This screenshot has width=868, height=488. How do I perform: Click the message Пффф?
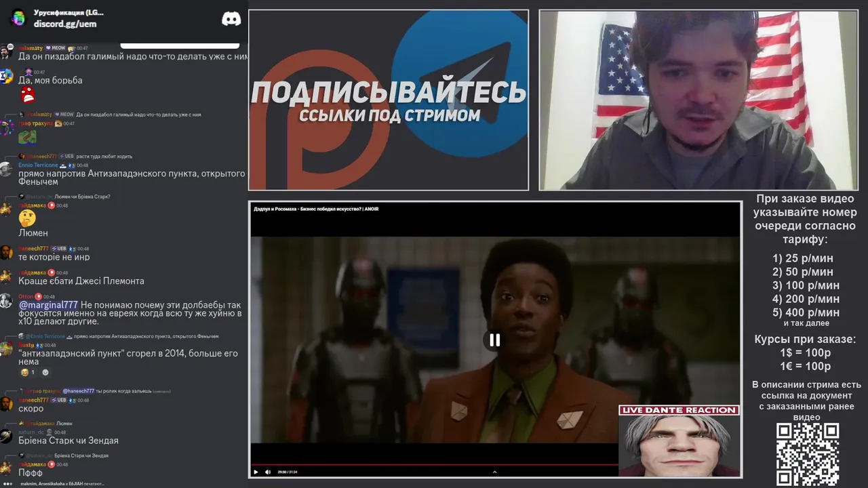[31, 473]
